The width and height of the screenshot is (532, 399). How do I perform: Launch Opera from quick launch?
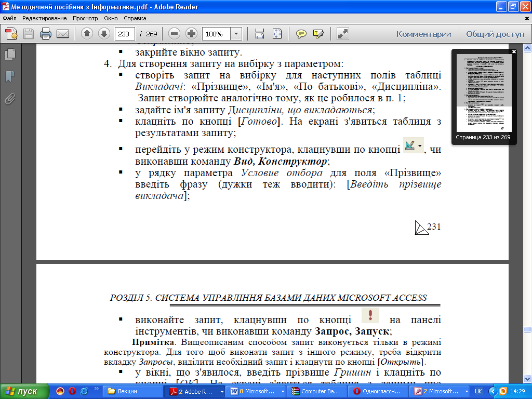(72, 391)
